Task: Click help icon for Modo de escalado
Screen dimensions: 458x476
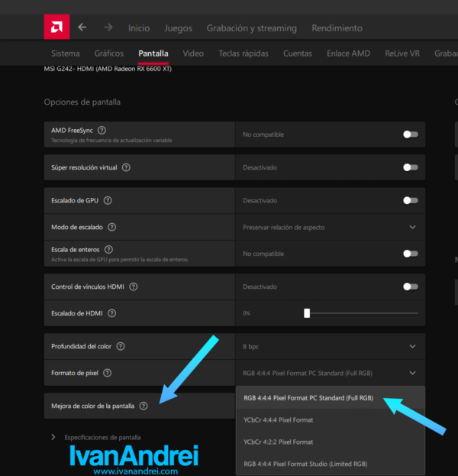Action: point(112,227)
